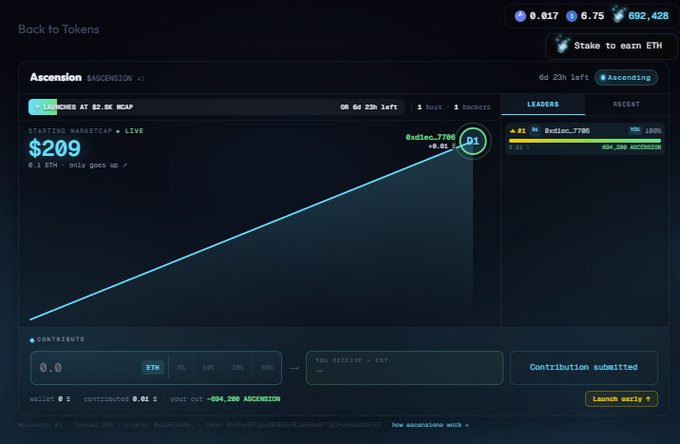Click the D1 avatar marker on chart
The image size is (680, 444).
click(x=472, y=141)
